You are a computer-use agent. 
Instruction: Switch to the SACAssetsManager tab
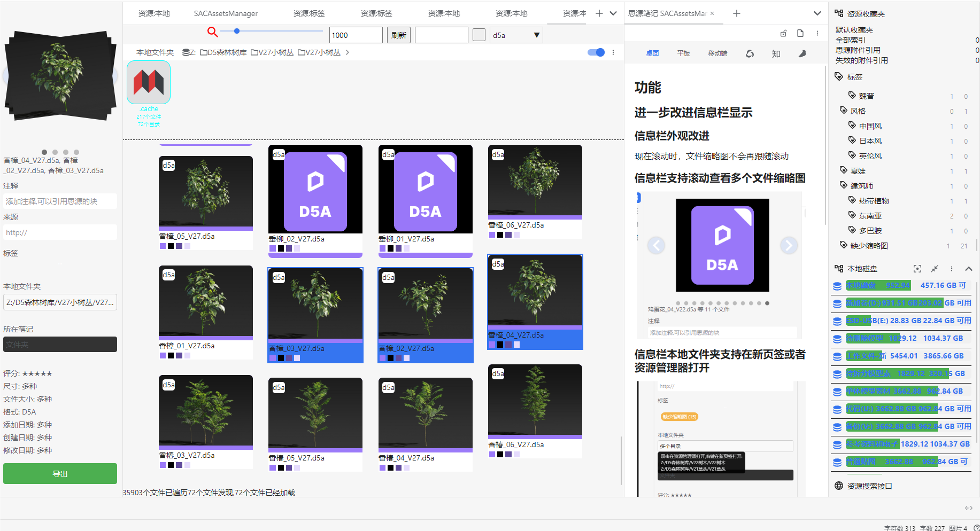(226, 13)
